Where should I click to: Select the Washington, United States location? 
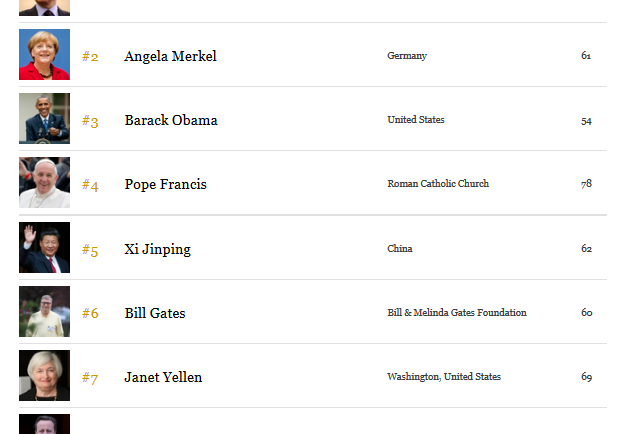tap(444, 377)
